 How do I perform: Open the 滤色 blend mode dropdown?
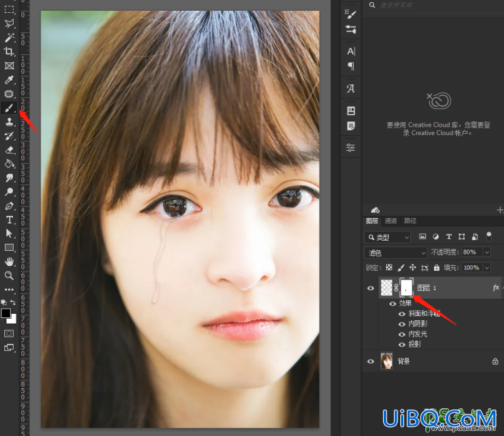click(x=395, y=253)
